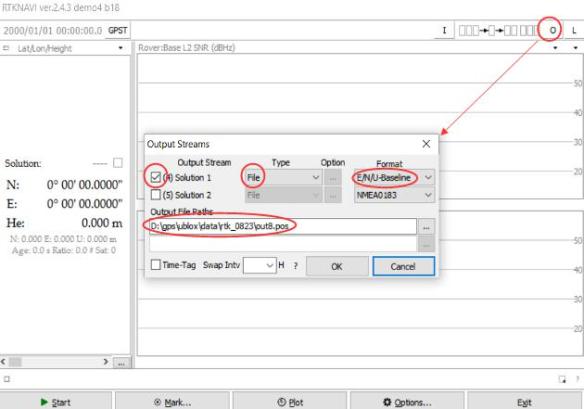Enable the Solution 2 output stream checkbox
This screenshot has height=409, width=584.
pyautogui.click(x=156, y=195)
